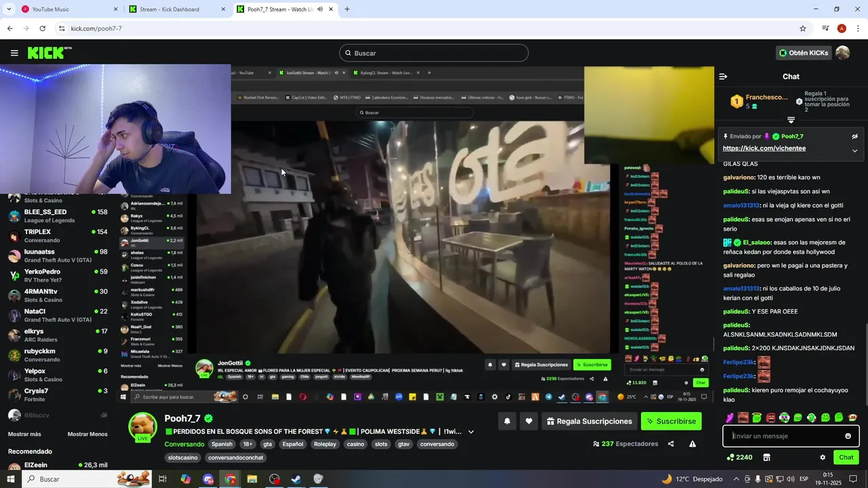This screenshot has height=488, width=868.
Task: Open TRIPLEX channel in sidebar
Action: coord(58,236)
